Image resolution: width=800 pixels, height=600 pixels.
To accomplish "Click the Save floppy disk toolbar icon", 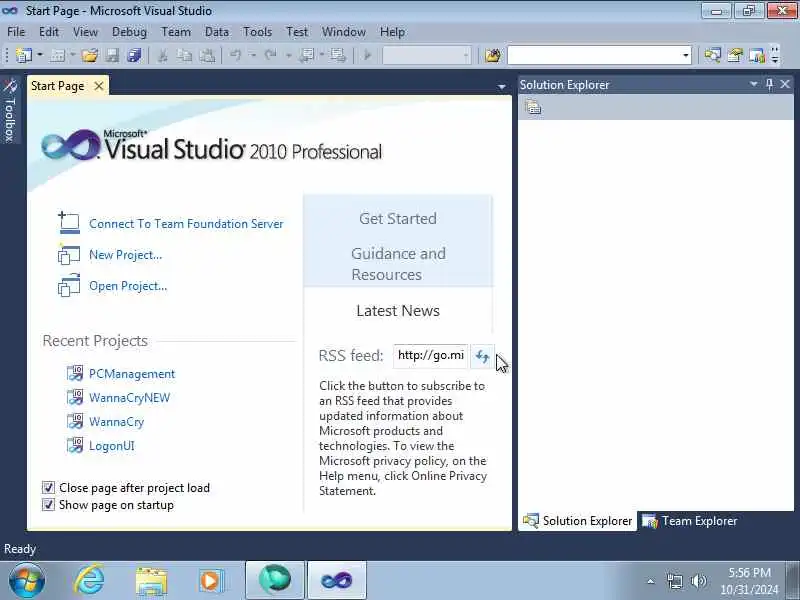I will click(x=112, y=55).
